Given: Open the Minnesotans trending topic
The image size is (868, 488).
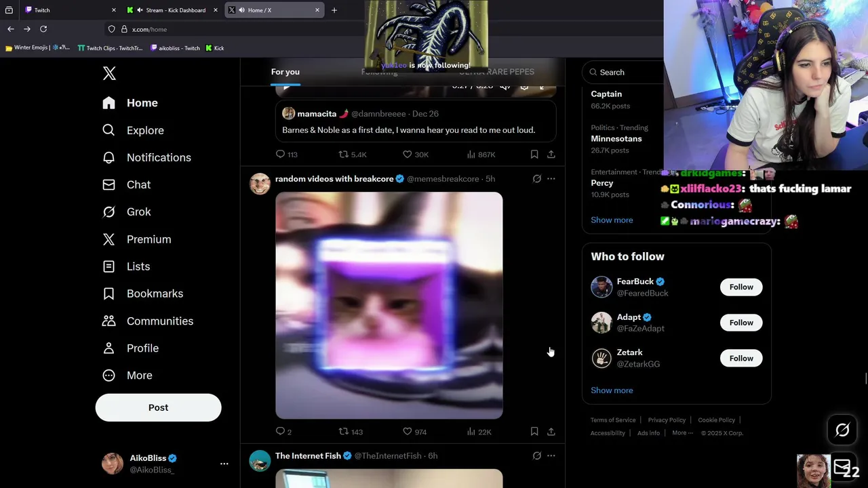Looking at the screenshot, I should [x=616, y=139].
